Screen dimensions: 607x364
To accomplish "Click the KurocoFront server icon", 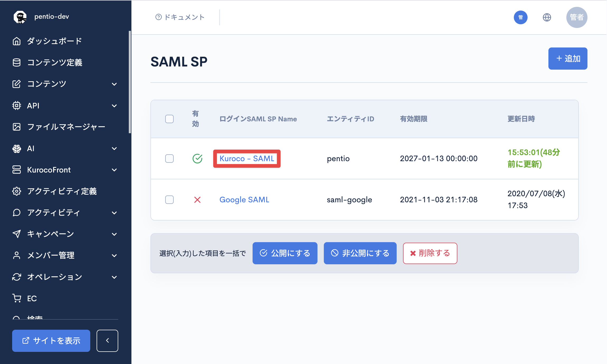I will click(x=17, y=170).
